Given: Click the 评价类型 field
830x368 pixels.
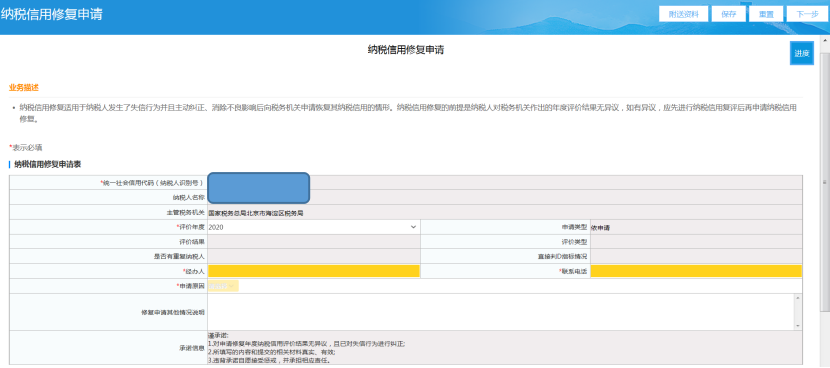Looking at the screenshot, I should [x=696, y=242].
